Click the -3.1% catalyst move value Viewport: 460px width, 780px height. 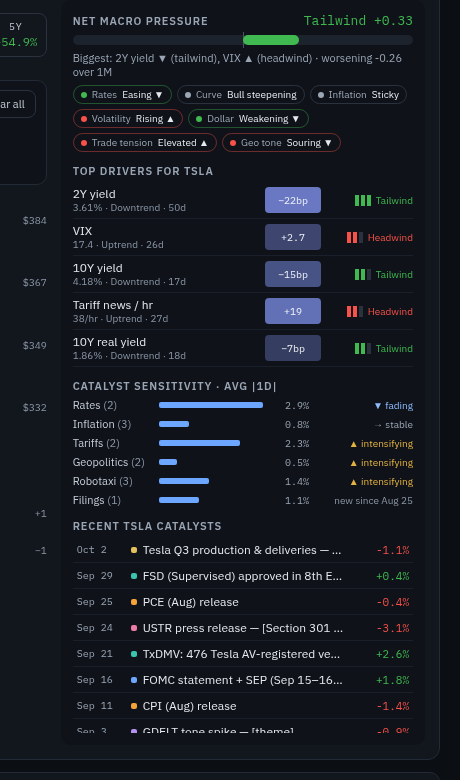pyautogui.click(x=393, y=628)
